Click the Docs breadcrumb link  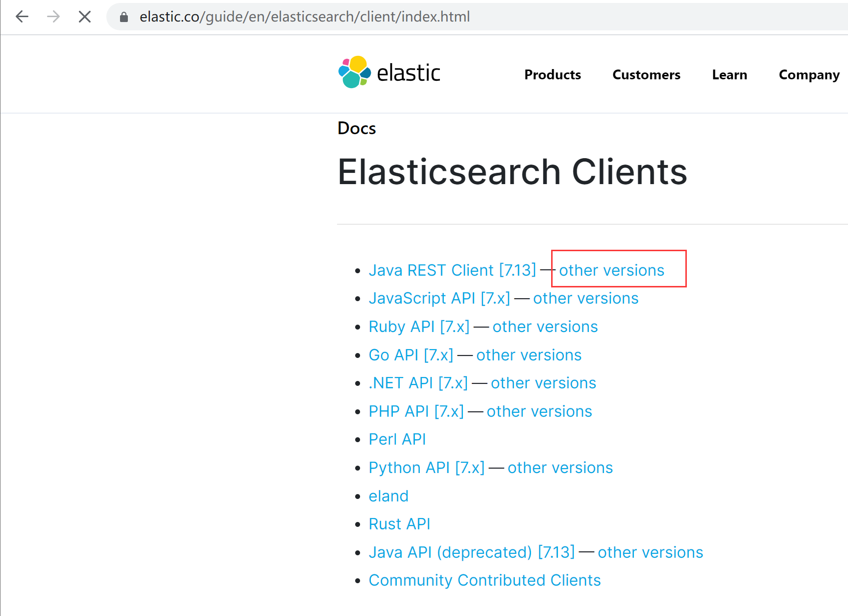(x=357, y=128)
